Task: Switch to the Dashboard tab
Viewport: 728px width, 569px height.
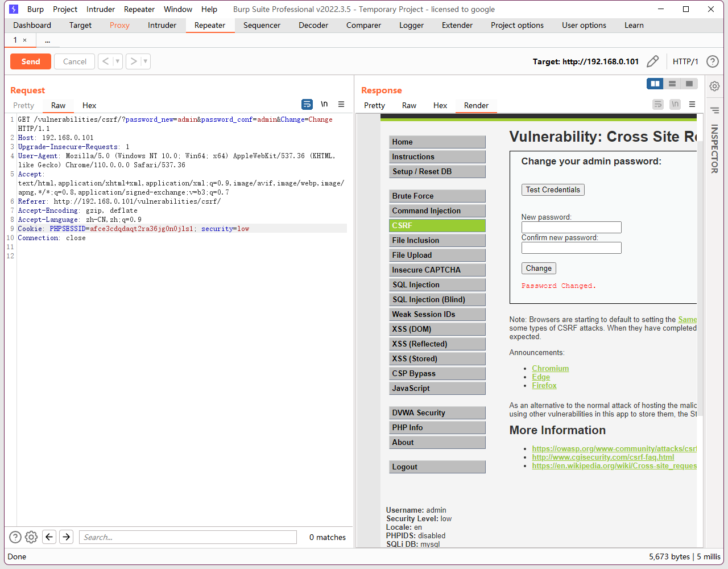Action: 32,25
